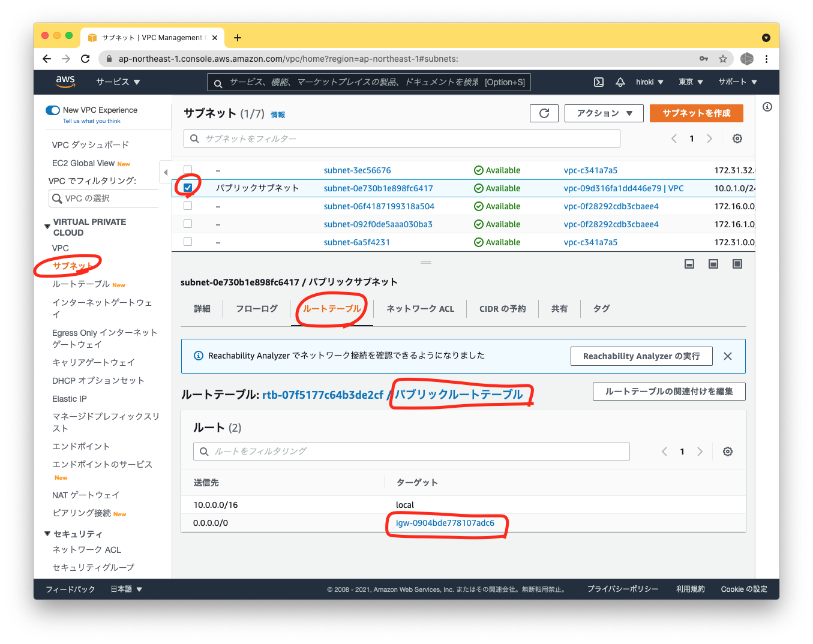Toggle off New VPC Experience
Viewport: 813px width, 644px height.
53,110
